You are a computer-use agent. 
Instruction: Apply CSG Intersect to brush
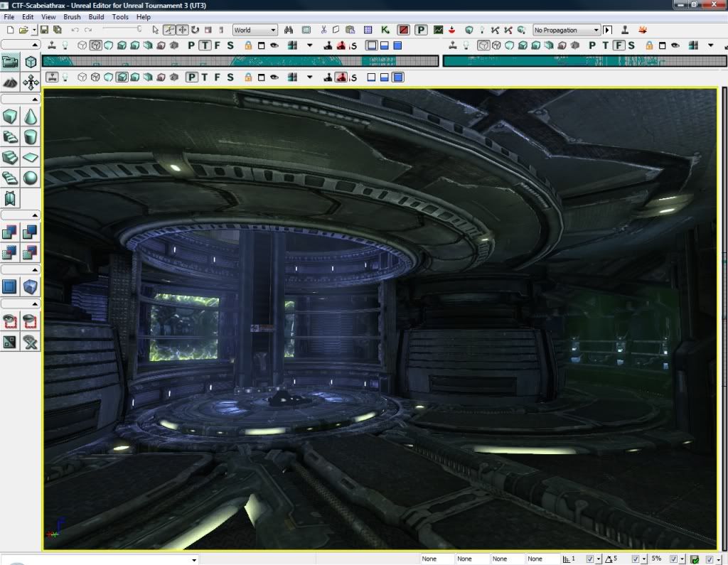(x=10, y=252)
